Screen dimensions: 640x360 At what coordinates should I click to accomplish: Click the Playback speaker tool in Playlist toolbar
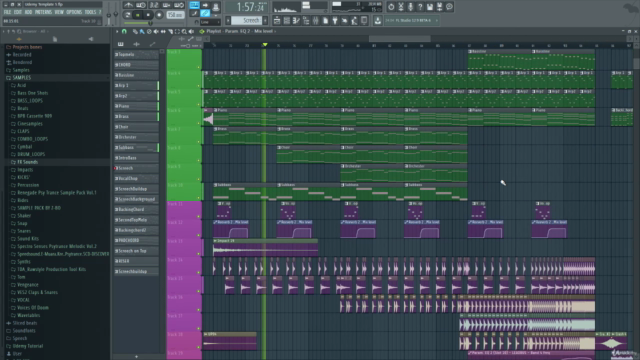click(191, 31)
